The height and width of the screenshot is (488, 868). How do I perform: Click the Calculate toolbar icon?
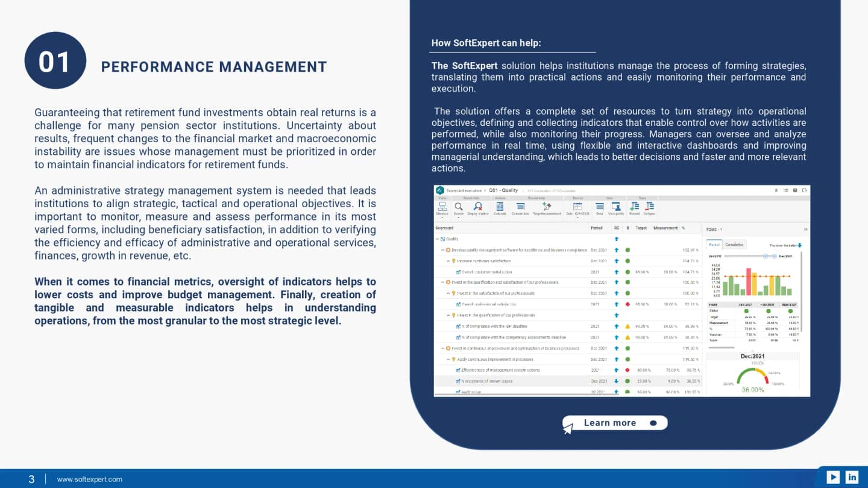pos(500,206)
